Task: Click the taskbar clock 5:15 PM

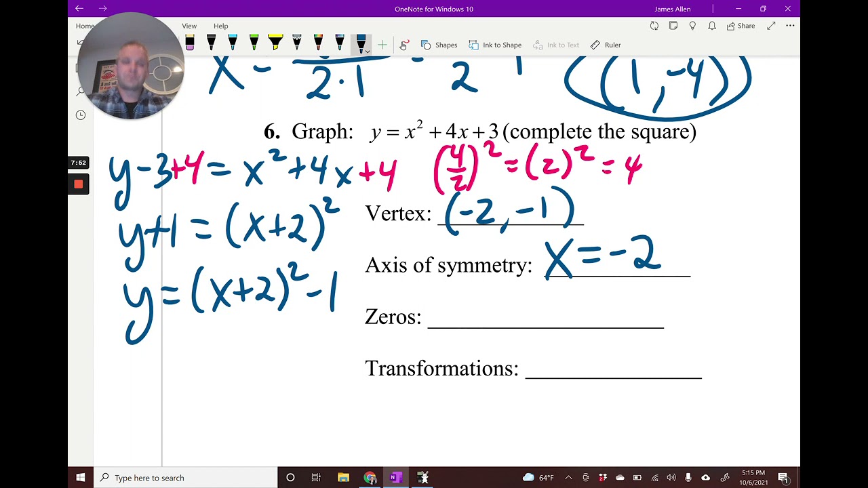Action: 753,477
